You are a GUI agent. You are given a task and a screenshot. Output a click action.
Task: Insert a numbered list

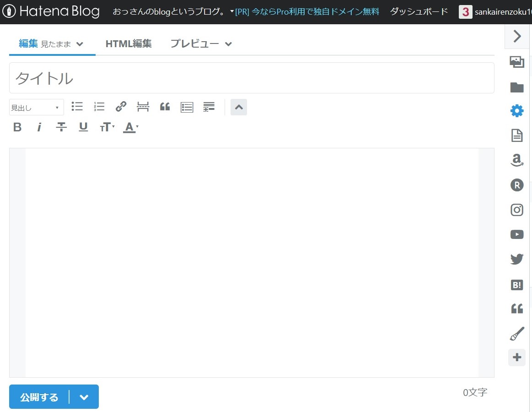[x=99, y=107]
